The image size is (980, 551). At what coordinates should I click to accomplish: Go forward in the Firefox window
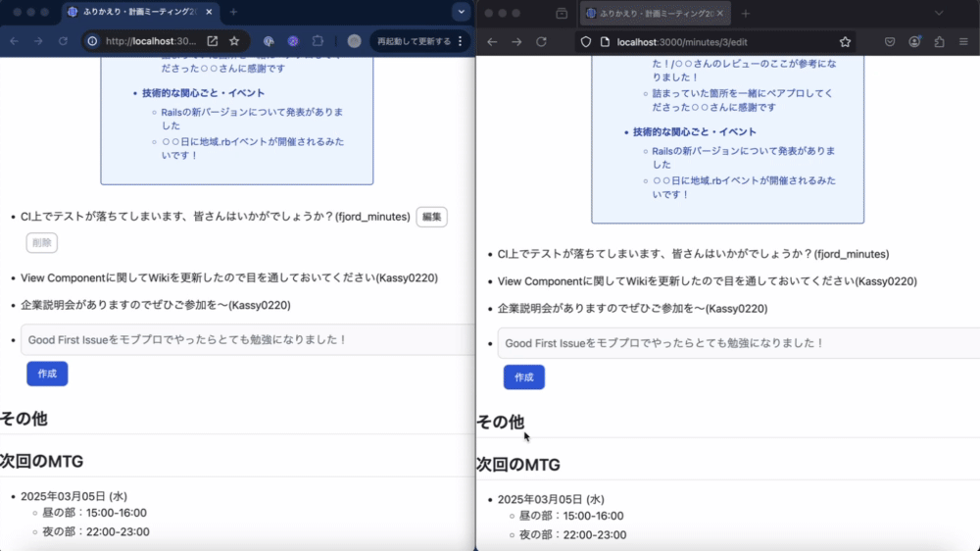(516, 42)
